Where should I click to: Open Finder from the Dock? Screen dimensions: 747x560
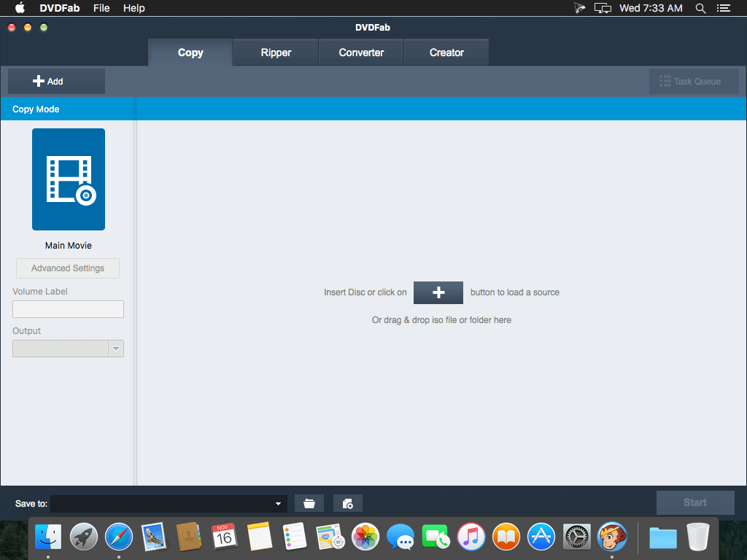[48, 537]
